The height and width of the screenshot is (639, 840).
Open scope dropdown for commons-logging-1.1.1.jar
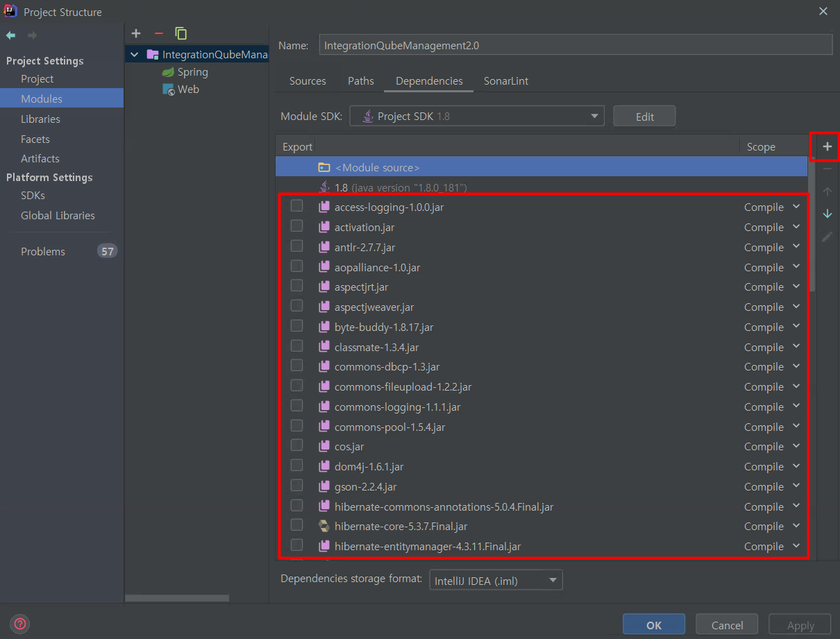tap(796, 406)
